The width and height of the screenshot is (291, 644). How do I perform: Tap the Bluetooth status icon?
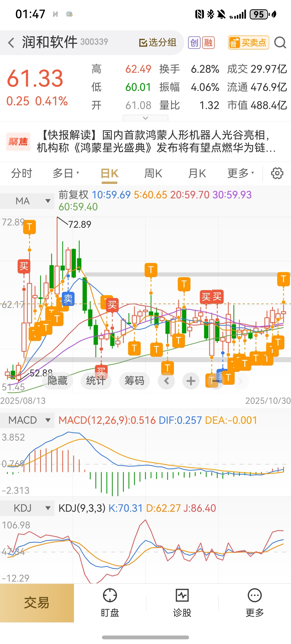point(211,14)
